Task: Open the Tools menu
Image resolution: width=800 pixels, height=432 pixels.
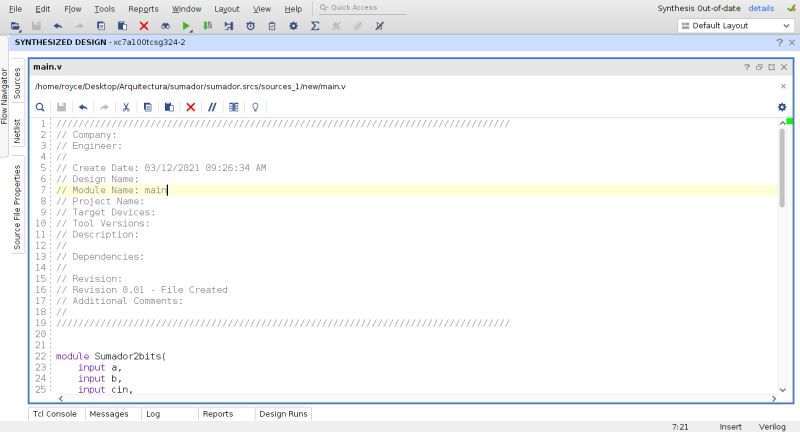Action: (x=104, y=9)
